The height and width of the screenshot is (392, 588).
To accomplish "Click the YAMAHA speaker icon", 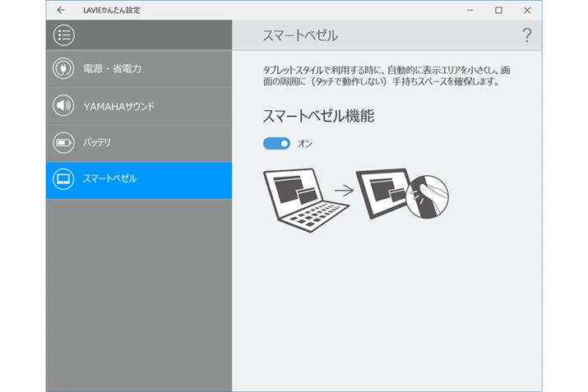I will pos(63,106).
